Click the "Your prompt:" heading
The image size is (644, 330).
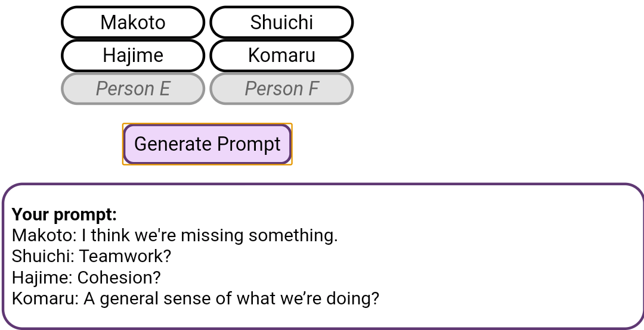64,214
